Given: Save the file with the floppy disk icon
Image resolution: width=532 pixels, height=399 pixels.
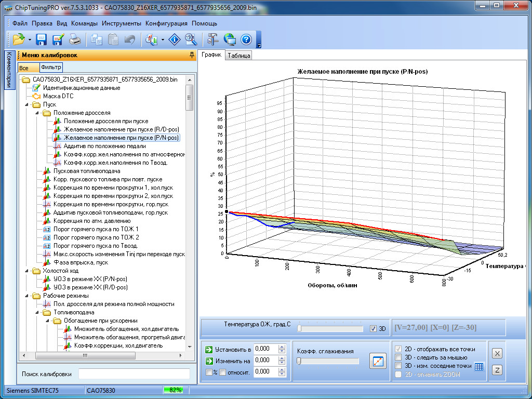Looking at the screenshot, I should pos(42,39).
